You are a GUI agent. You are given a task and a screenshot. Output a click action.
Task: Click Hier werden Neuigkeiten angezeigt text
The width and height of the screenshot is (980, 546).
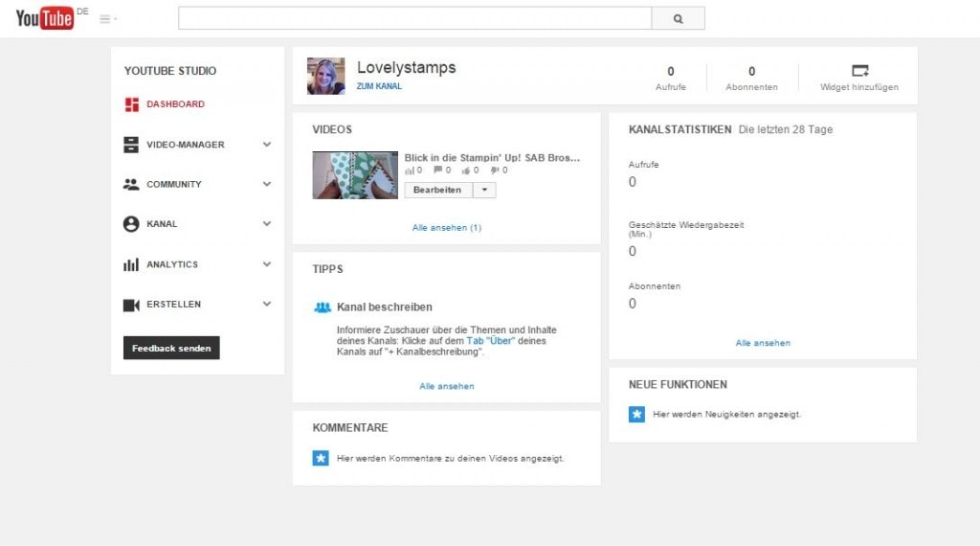[x=727, y=414]
